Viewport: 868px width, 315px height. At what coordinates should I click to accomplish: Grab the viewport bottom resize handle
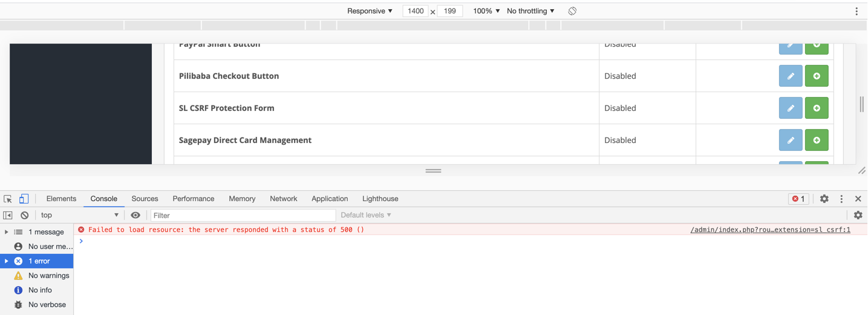pos(433,171)
